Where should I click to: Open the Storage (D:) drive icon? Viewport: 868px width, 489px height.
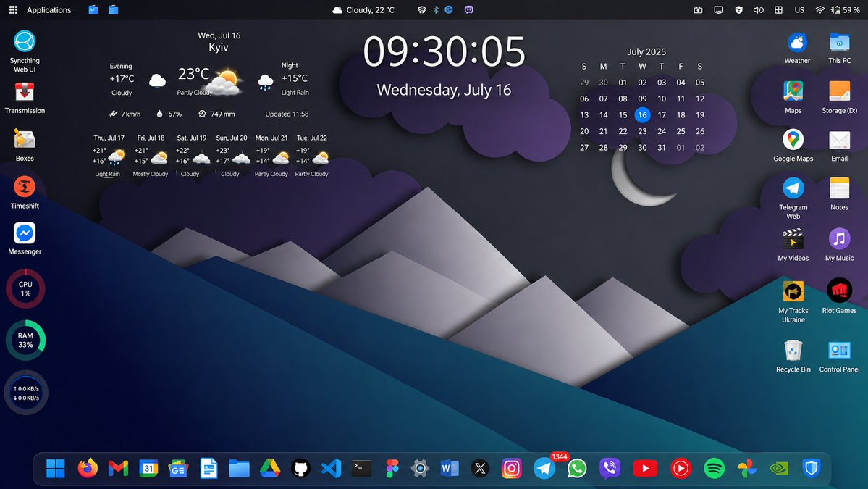pos(839,97)
